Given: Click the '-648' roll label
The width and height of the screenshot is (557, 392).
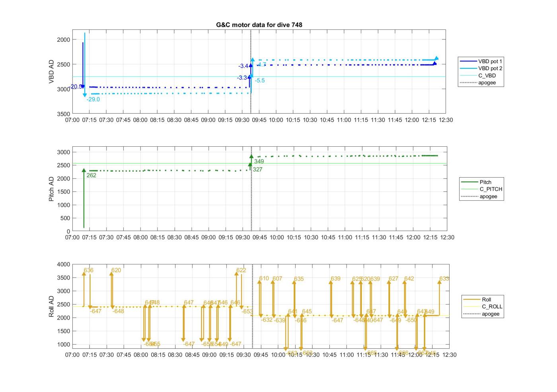Looking at the screenshot, I should (118, 311).
